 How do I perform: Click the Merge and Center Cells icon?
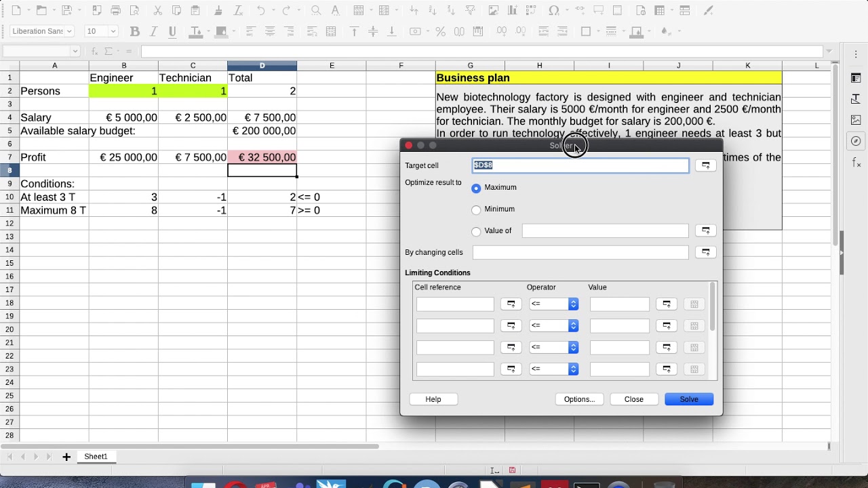point(331,32)
